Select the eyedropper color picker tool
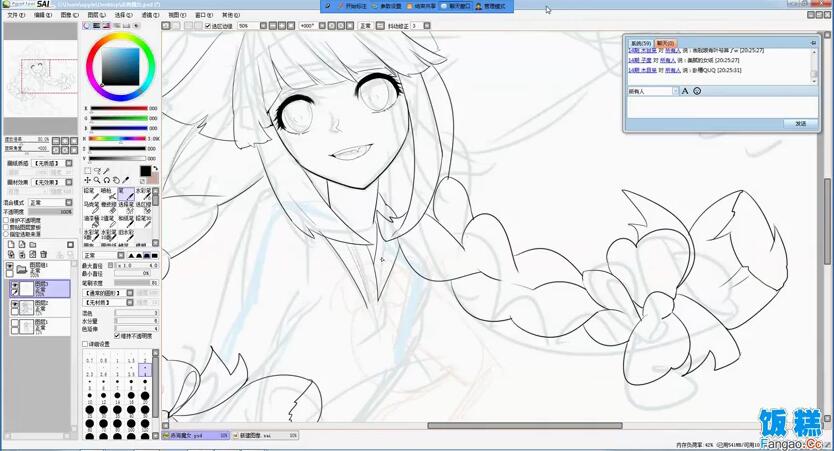Viewport: 834px width, 451px height. click(126, 180)
